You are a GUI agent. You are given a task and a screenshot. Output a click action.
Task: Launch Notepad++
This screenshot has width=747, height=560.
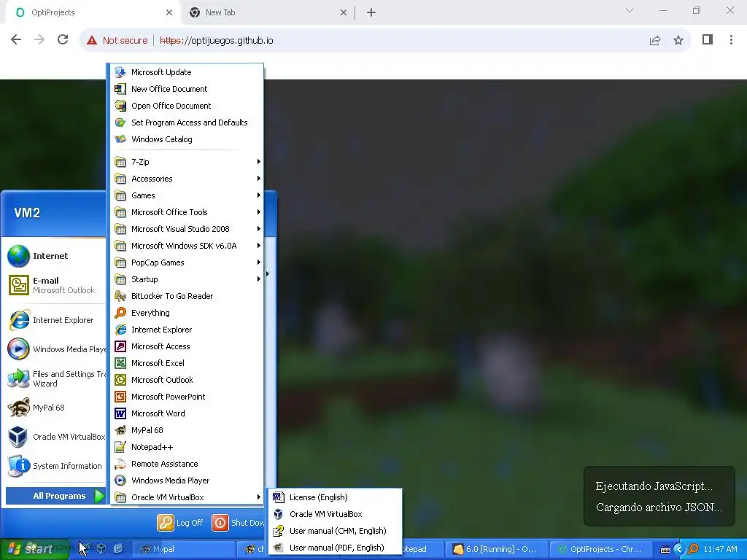pyautogui.click(x=187, y=447)
